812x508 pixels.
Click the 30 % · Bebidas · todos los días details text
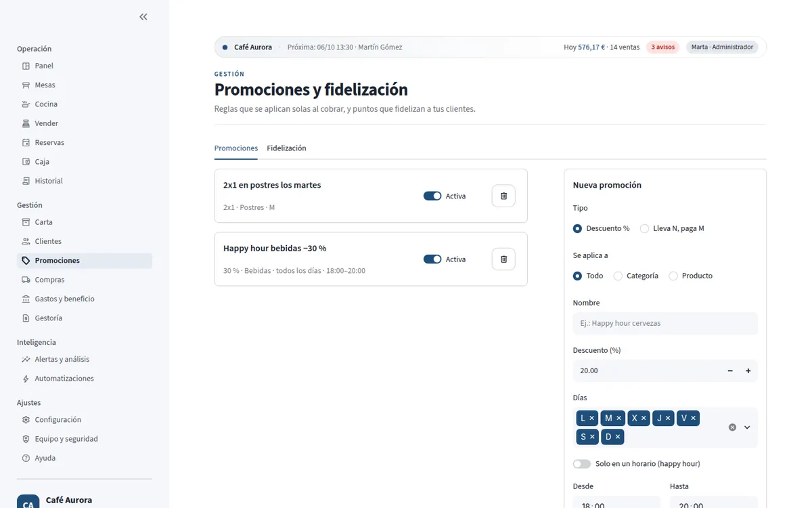point(294,271)
